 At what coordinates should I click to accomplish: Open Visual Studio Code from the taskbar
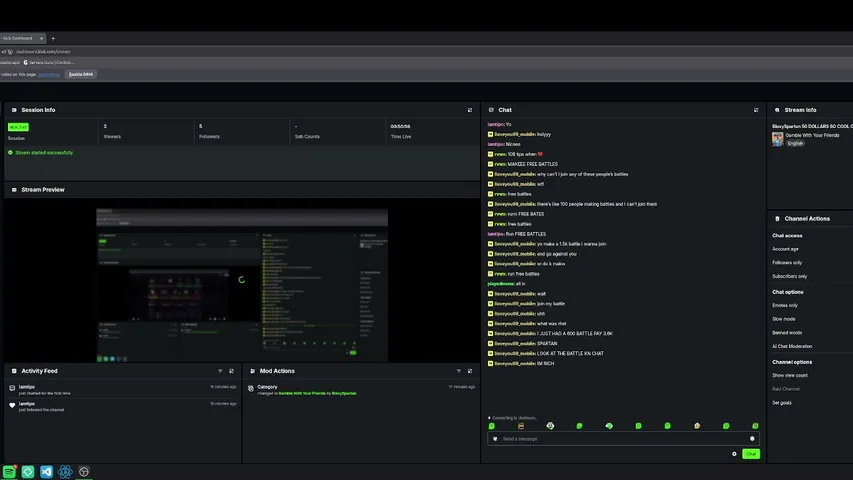(x=46, y=471)
